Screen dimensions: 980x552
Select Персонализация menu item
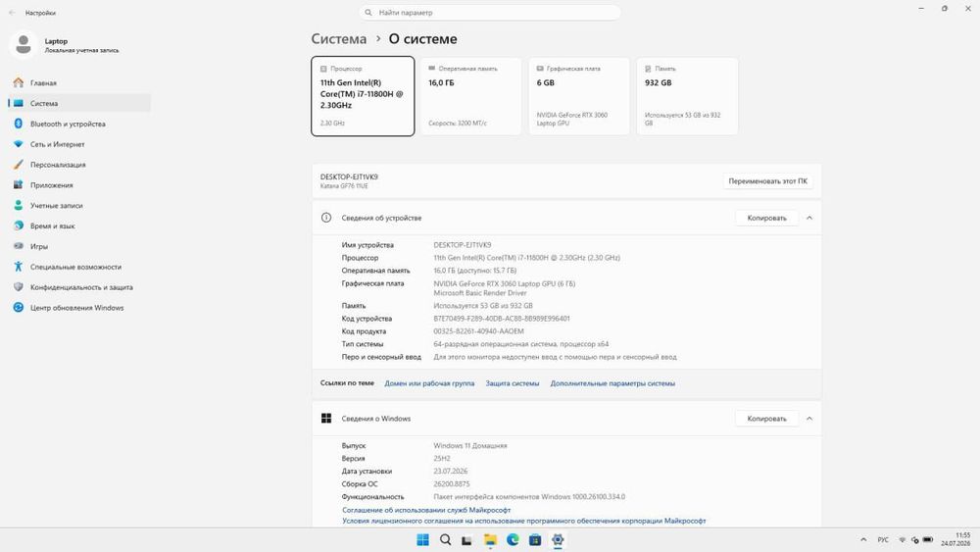79,165
